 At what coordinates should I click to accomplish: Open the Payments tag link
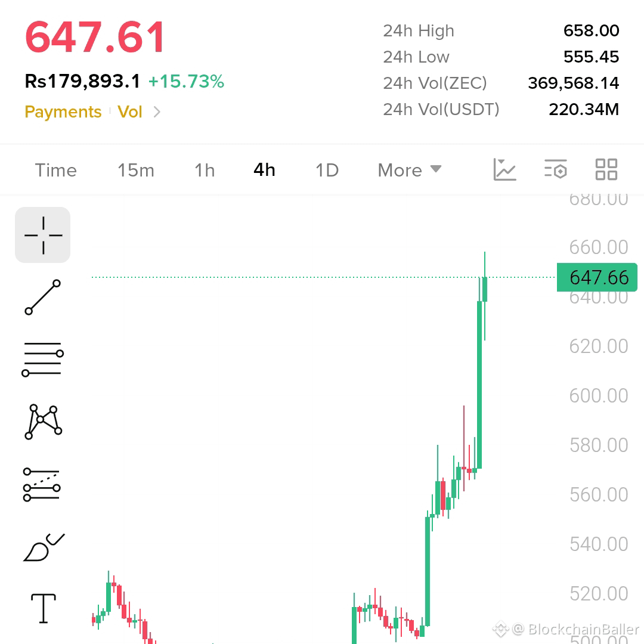click(x=63, y=112)
